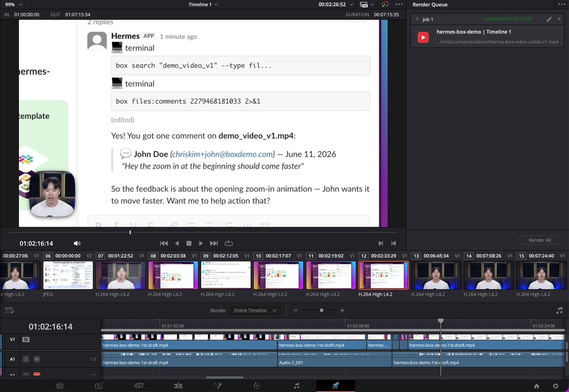This screenshot has width=569, height=392.
Task: Select clip 15 thumbnail
Action: [x=541, y=275]
